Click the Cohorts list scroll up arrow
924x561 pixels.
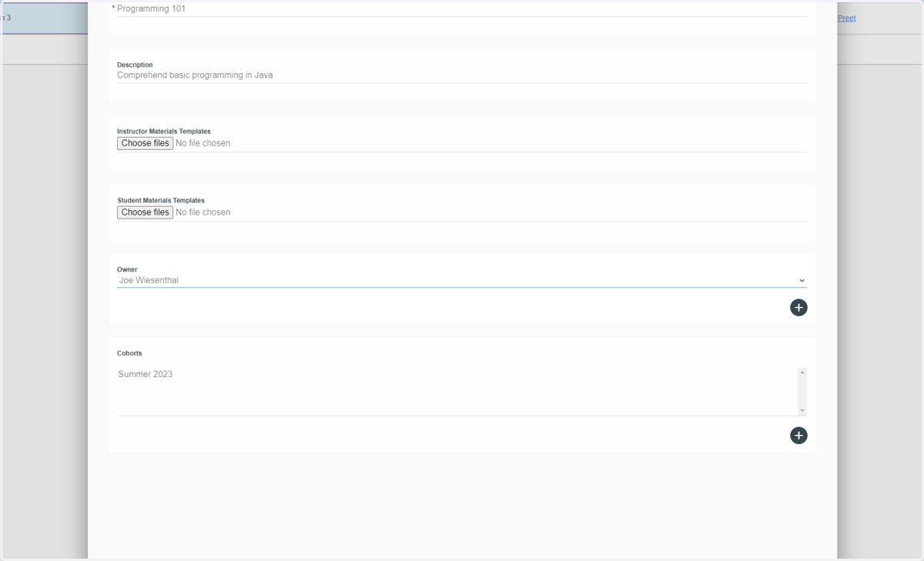[x=802, y=372]
